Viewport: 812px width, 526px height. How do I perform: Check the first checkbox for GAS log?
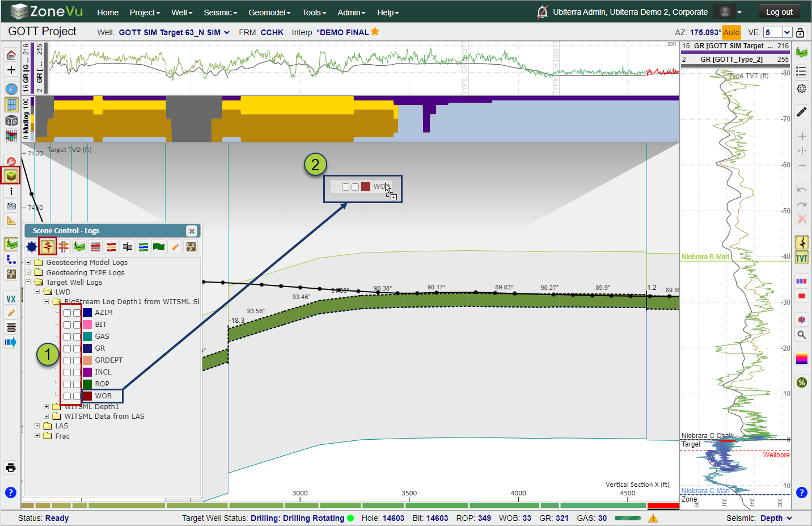click(67, 336)
